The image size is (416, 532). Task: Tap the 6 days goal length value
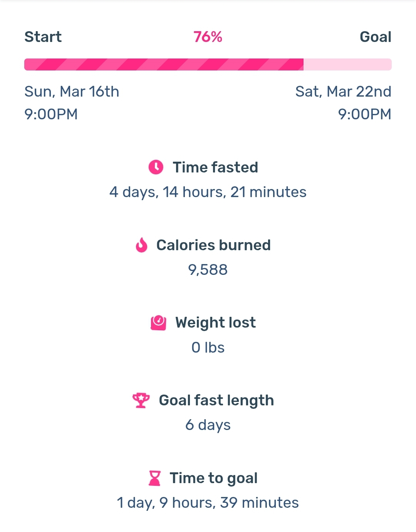[208, 425]
